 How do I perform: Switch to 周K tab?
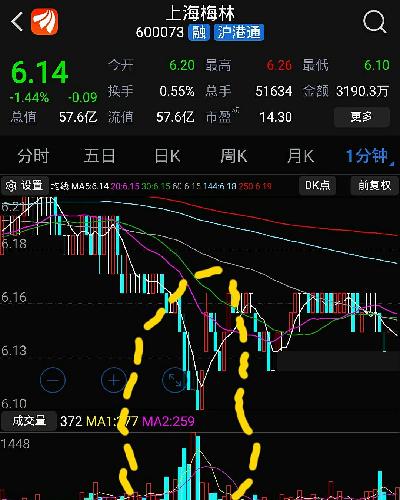(x=234, y=156)
